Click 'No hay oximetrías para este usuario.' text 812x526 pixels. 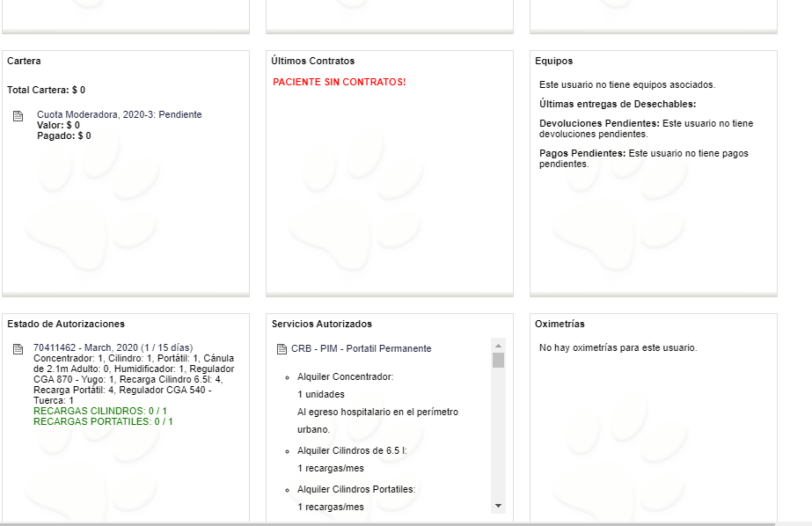coord(618,347)
